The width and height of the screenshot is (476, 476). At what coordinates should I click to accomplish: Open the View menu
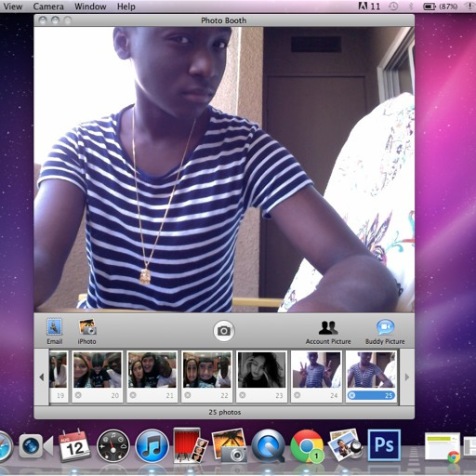coord(12,7)
